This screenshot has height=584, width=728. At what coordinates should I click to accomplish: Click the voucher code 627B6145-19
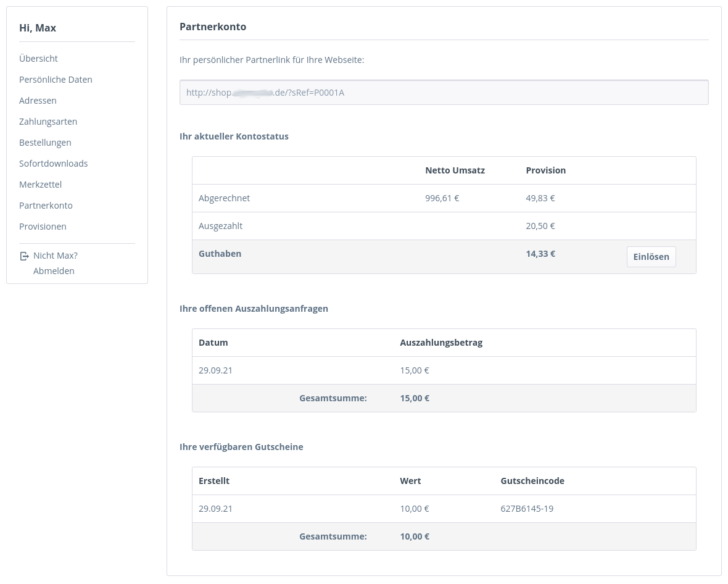click(527, 509)
